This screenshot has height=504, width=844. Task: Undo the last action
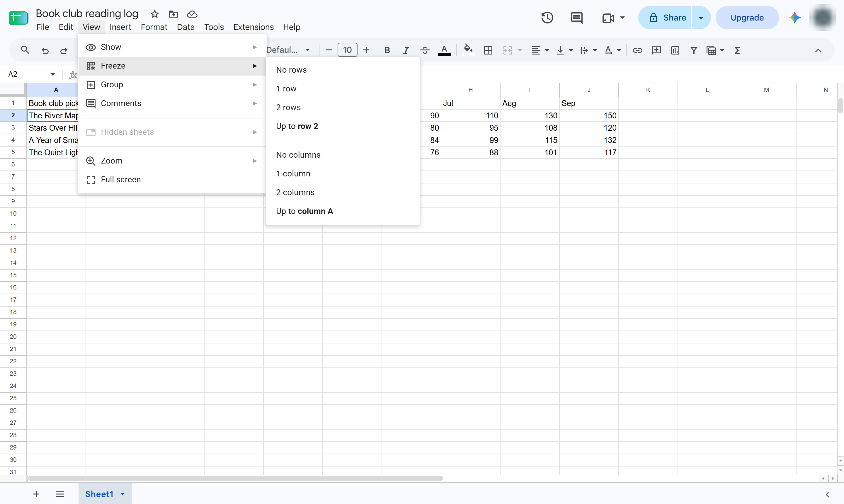click(x=45, y=50)
